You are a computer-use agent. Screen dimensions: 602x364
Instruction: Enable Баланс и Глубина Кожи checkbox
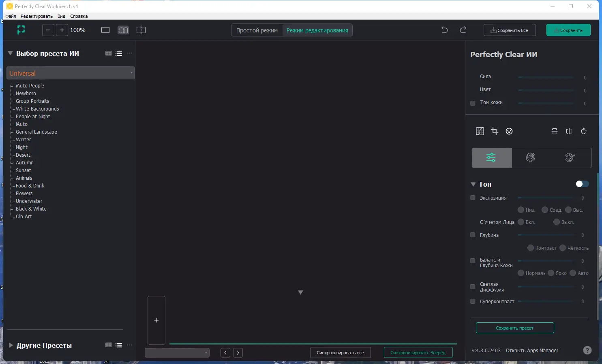click(x=473, y=261)
